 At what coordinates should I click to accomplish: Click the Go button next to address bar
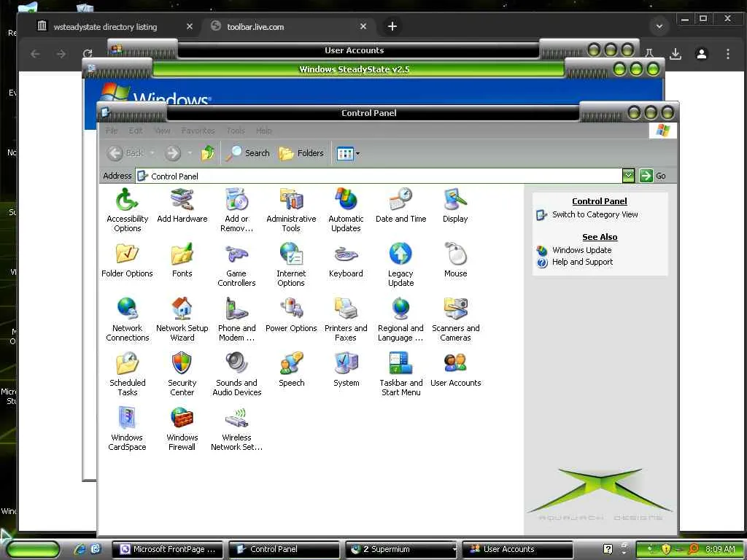pos(653,176)
